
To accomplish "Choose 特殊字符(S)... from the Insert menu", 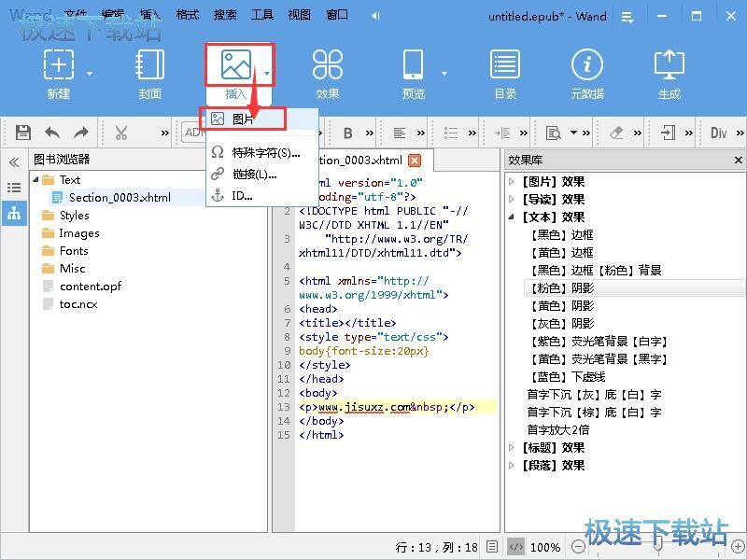I will coord(265,152).
